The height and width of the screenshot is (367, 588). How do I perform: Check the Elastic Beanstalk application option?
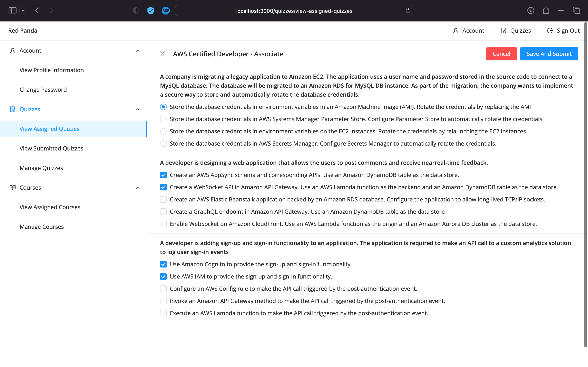pos(163,199)
